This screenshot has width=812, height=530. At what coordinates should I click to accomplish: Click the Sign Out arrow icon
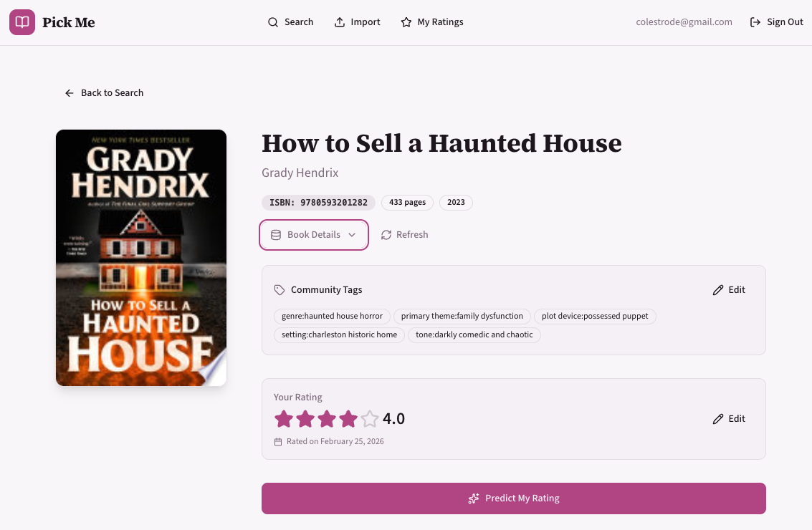(x=755, y=22)
